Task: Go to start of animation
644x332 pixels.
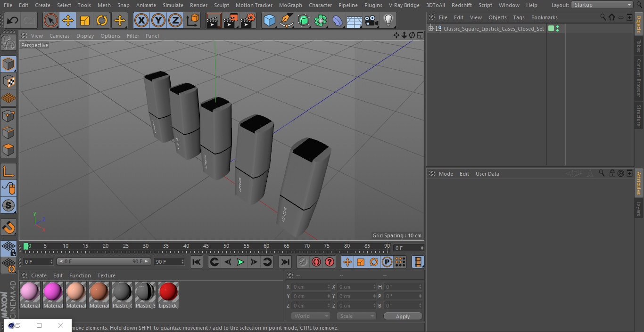Action: (x=197, y=262)
